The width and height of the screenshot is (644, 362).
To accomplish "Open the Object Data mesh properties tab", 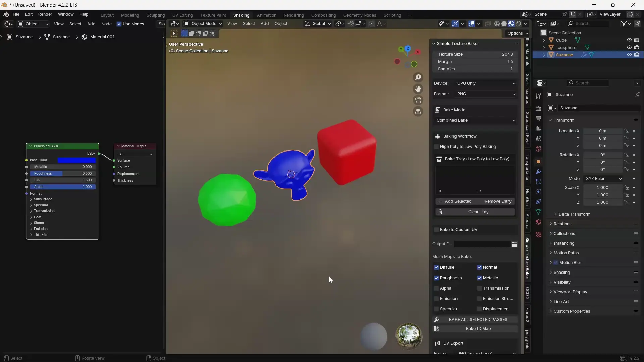I will pos(538,212).
